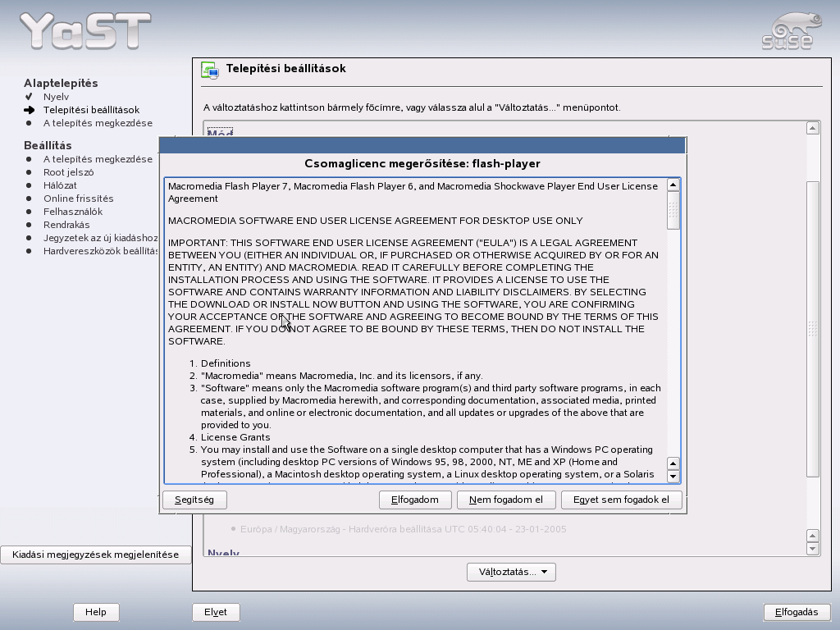Screen dimensions: 840x630
Task: Click the license text bottom scroll down arrow
Action: pyautogui.click(x=673, y=476)
